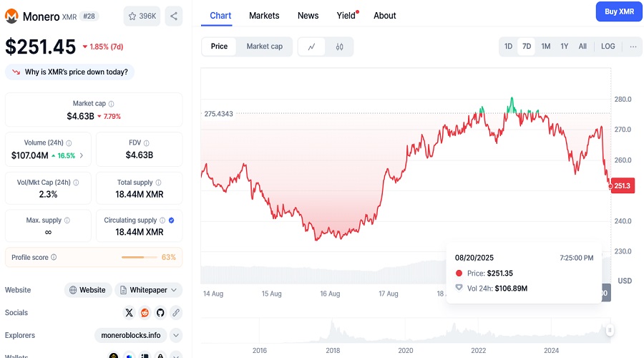Viewport: 644px width, 358px height.
Task: Click the 16 Aug date axis label
Action: (x=330, y=294)
